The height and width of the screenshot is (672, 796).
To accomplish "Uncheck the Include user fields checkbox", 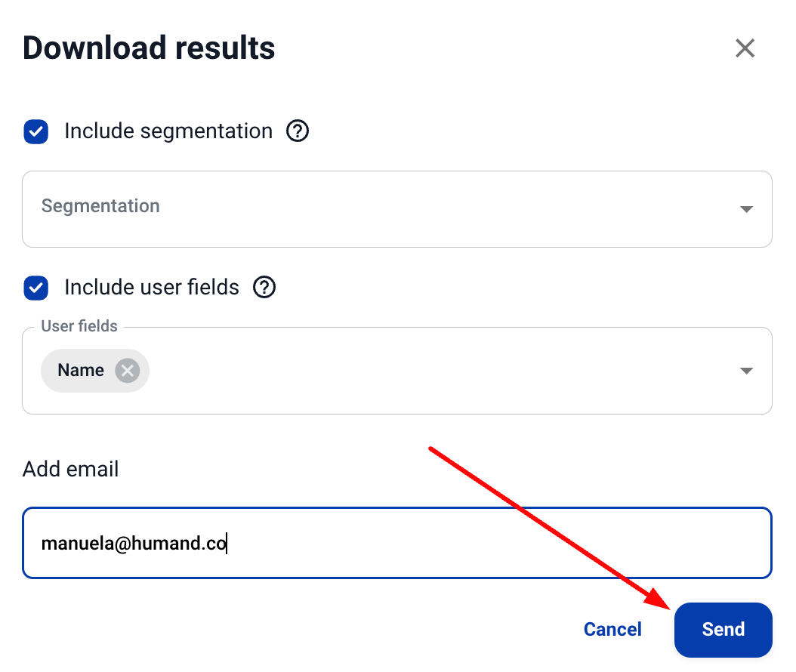I will (x=36, y=288).
